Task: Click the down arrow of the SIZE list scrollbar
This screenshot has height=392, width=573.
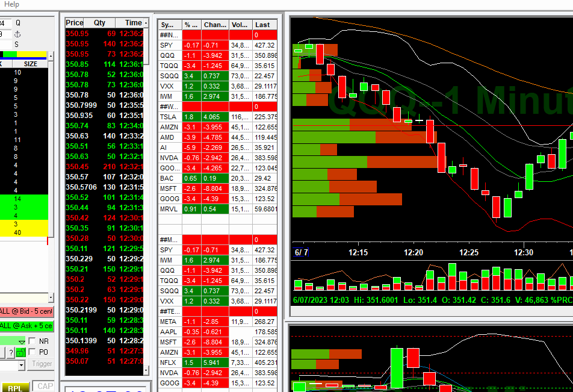Action: coord(51,297)
